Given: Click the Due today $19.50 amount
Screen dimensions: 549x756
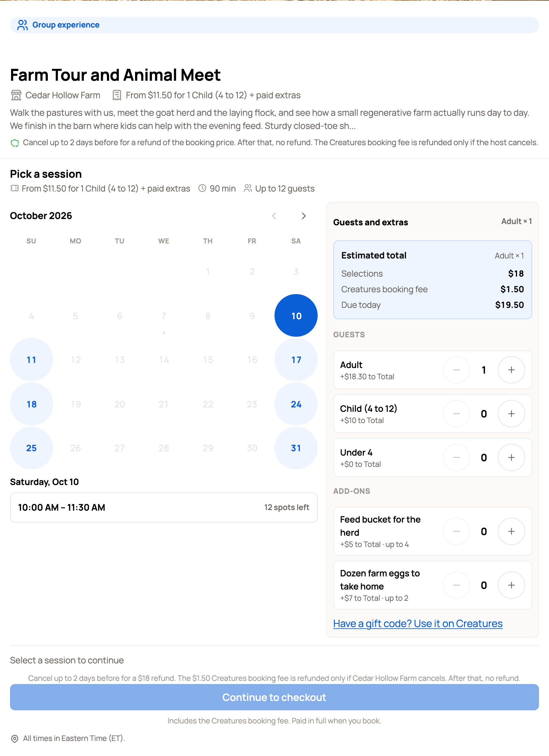Looking at the screenshot, I should (x=509, y=305).
